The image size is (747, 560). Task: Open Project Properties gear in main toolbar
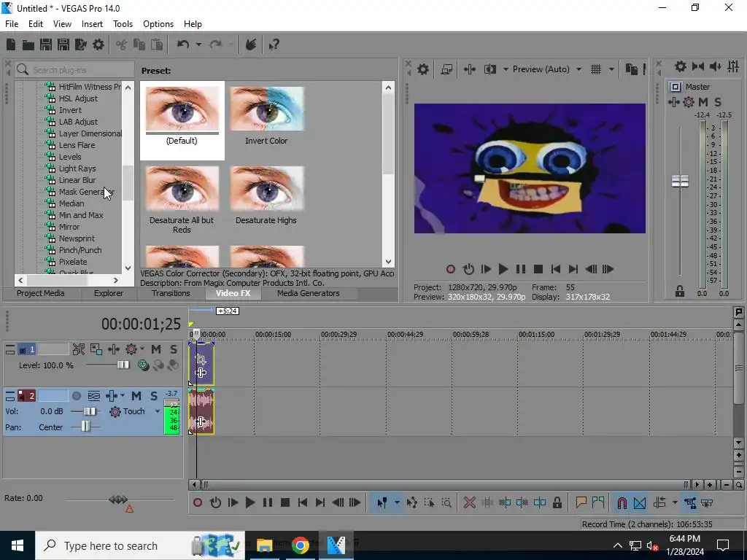click(98, 44)
